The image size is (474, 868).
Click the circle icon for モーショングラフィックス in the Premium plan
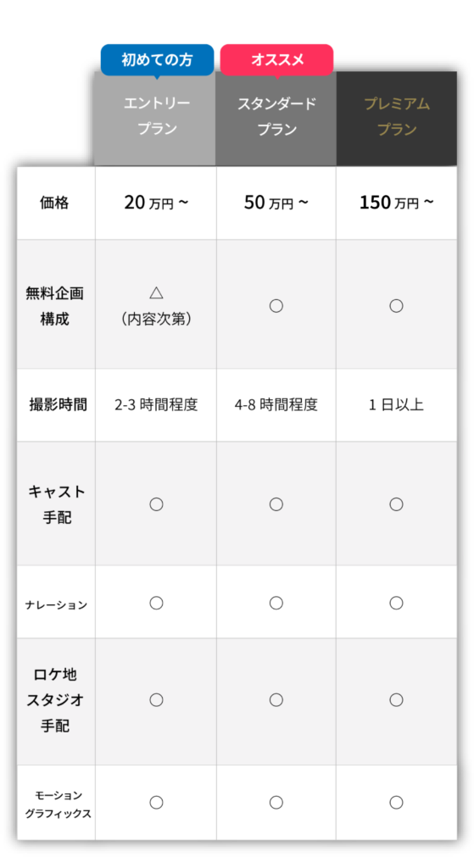[x=396, y=802]
